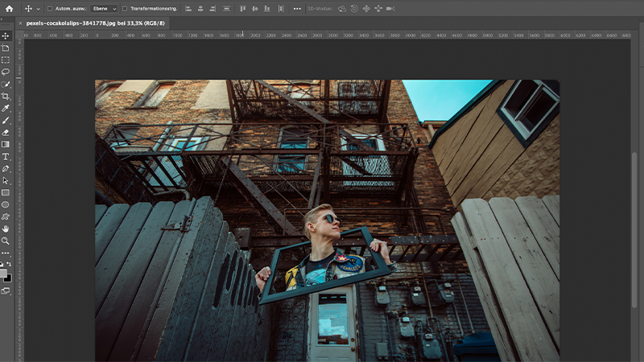644x362 pixels.
Task: Enable the Autom. ausw. checkbox
Action: (50, 8)
